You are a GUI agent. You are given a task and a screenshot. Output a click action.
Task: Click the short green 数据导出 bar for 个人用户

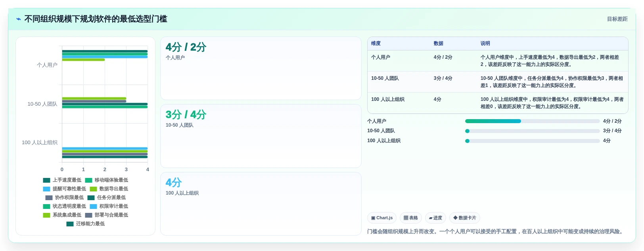point(83,60)
